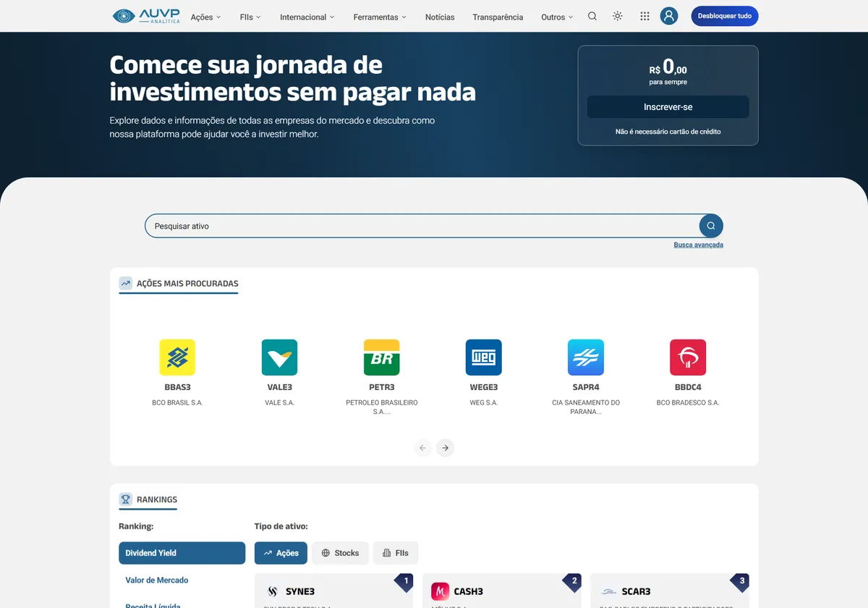Screen dimensions: 868x608
Task: Click the BCO BRASIL S.A. text
Action: point(177,402)
